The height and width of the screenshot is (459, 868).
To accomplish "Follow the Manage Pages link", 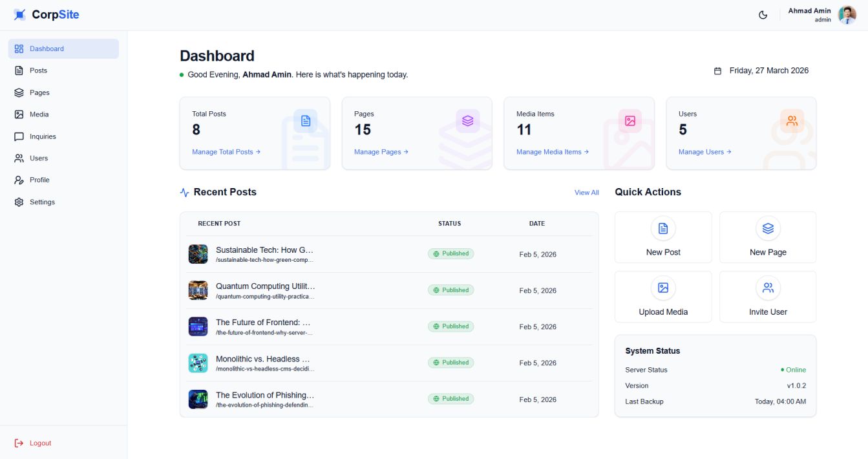I will click(x=380, y=152).
